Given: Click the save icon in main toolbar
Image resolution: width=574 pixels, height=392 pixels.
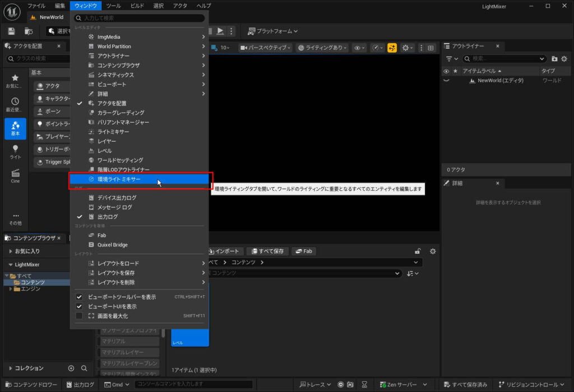Looking at the screenshot, I should 11,31.
